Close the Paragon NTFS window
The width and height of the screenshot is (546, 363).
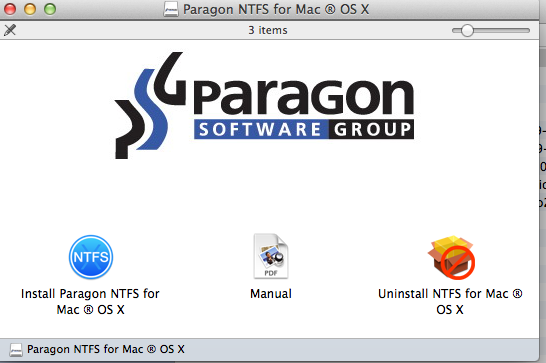click(x=10, y=9)
